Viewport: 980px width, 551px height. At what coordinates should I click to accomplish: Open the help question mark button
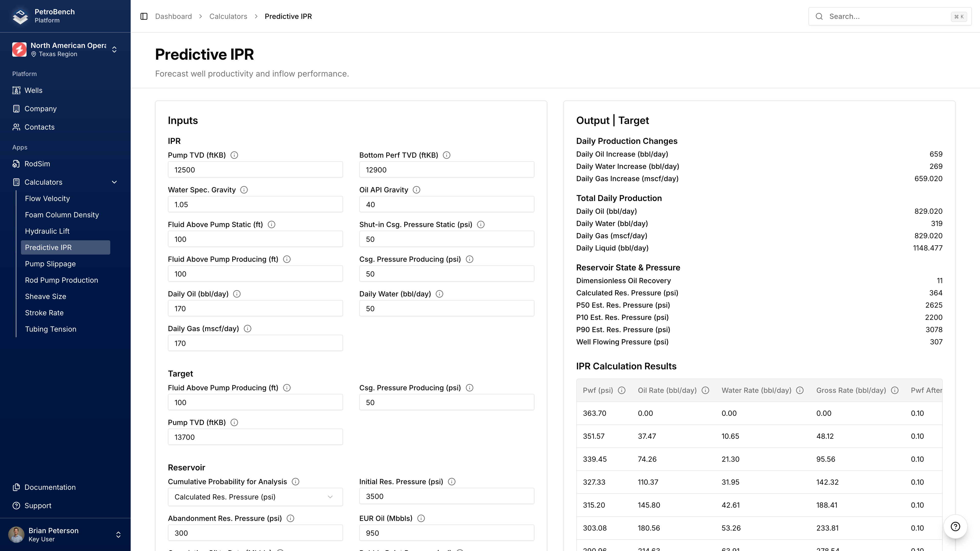click(x=955, y=526)
